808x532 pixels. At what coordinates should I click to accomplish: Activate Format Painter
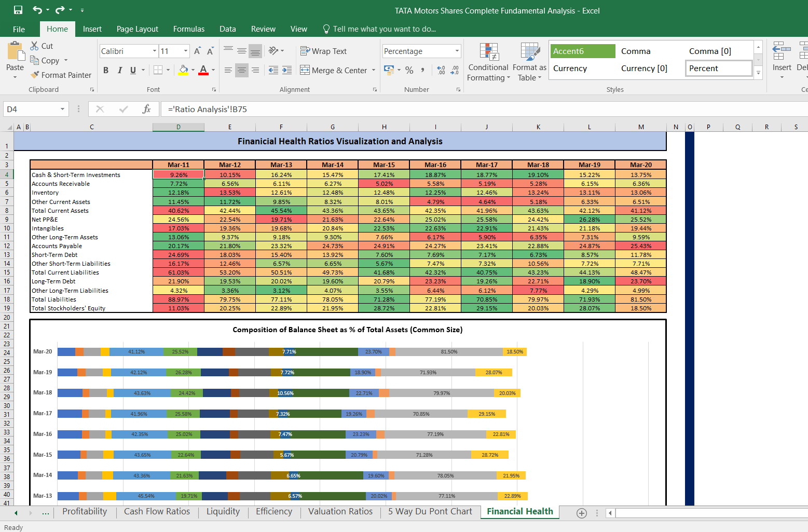[x=61, y=75]
